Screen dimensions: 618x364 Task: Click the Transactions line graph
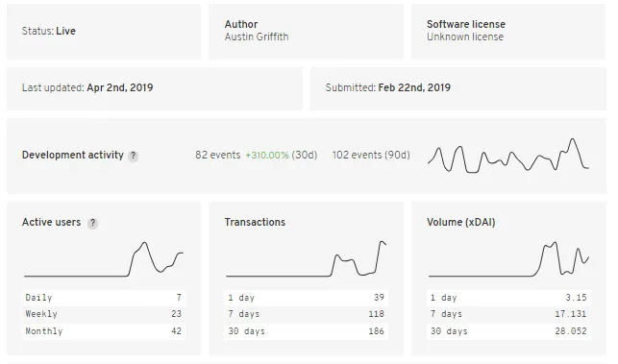click(307, 258)
